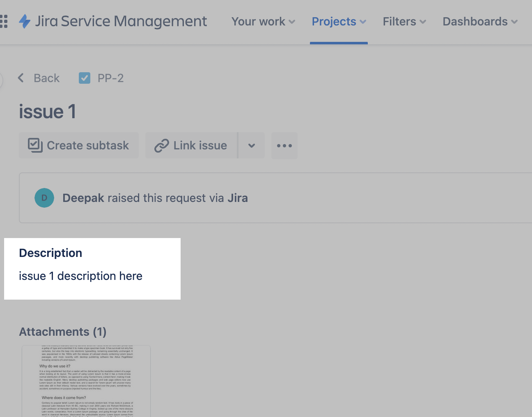Screen dimensions: 532x417
Task: Expand the Dashboards dropdown
Action: [x=480, y=21]
